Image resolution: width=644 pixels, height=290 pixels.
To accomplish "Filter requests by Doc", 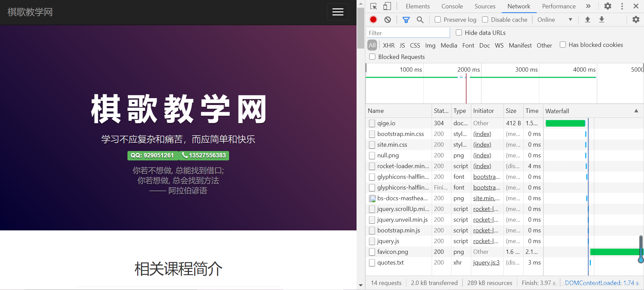I will [x=484, y=45].
